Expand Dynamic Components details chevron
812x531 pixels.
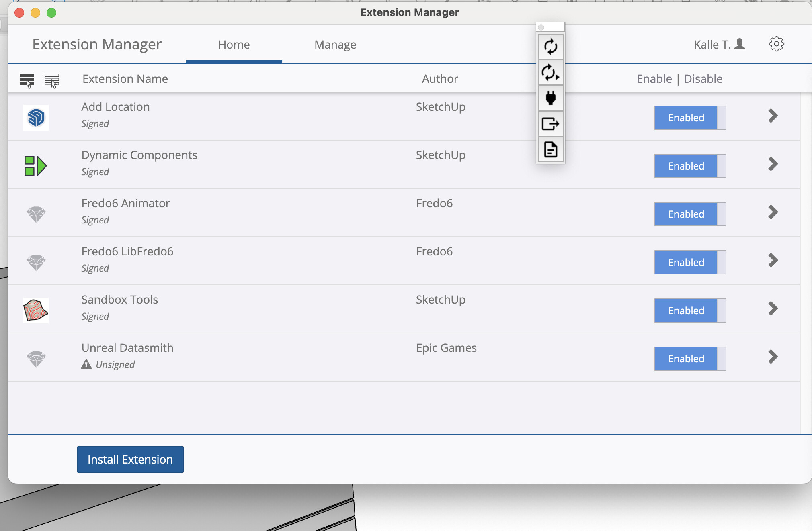point(773,164)
